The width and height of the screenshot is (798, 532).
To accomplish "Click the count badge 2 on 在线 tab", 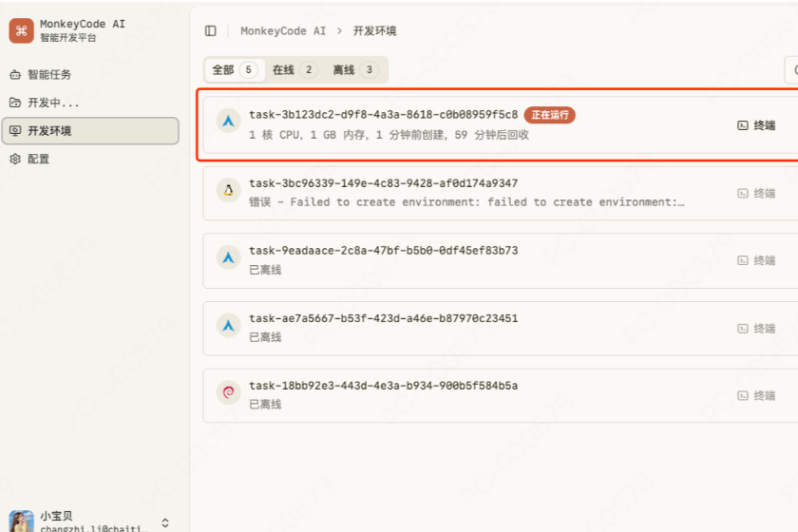I will [309, 69].
